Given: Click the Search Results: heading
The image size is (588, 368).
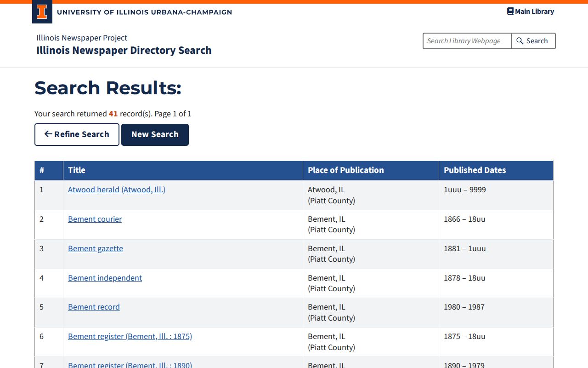Looking at the screenshot, I should (x=108, y=88).
